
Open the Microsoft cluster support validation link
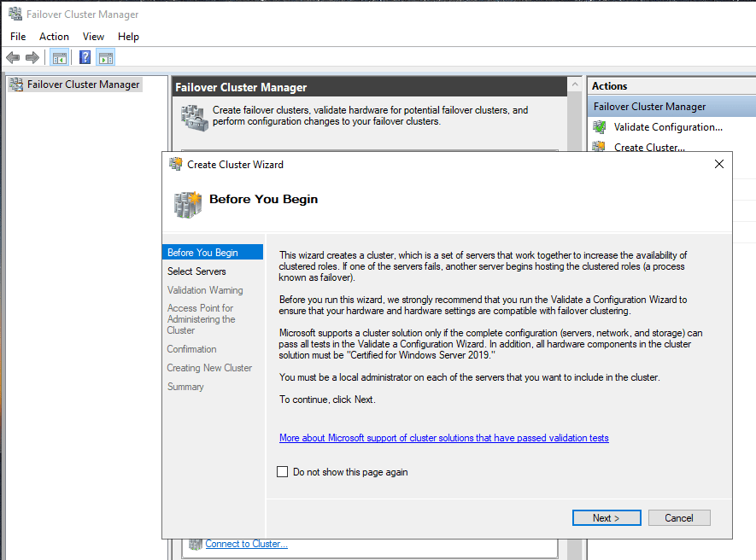(443, 438)
